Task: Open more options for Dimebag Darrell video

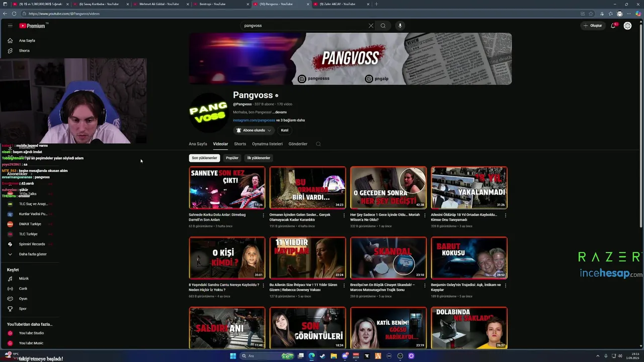Action: tap(263, 215)
